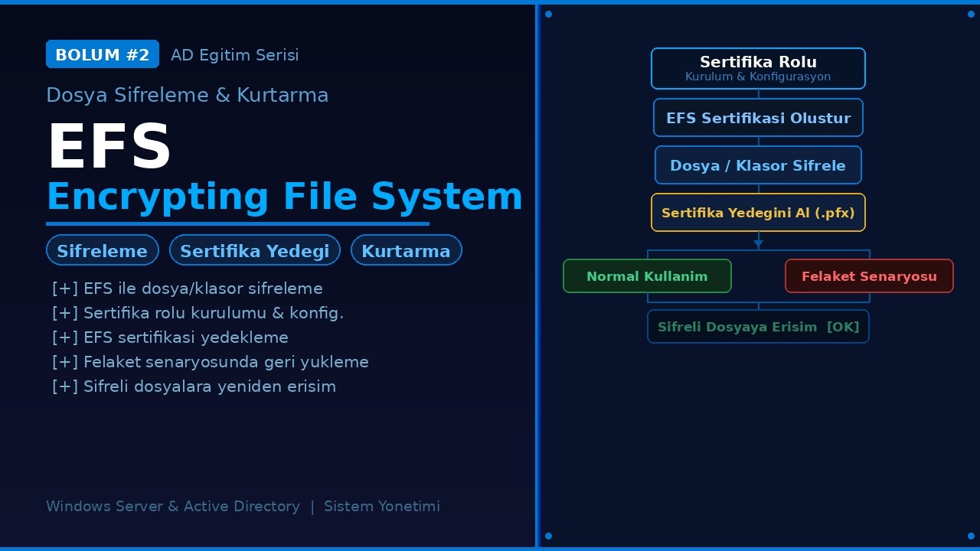
Task: Click the Kurulum & Konfigurasyon caption
Action: pyautogui.click(x=758, y=77)
